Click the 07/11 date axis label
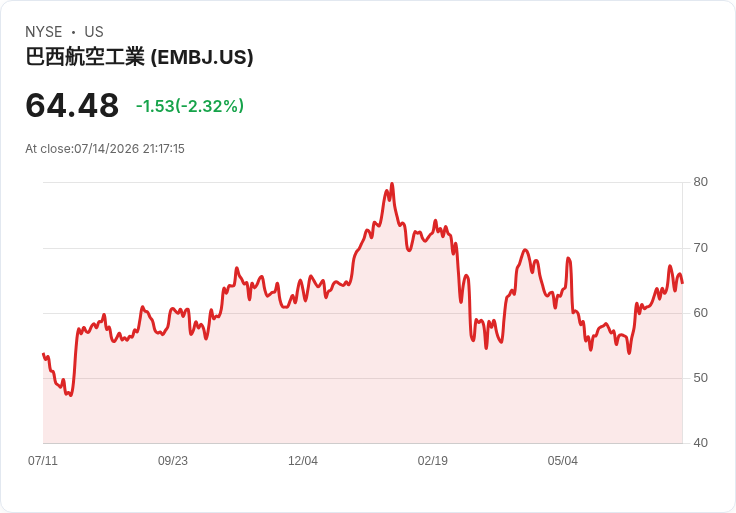736x513 pixels. 43,461
